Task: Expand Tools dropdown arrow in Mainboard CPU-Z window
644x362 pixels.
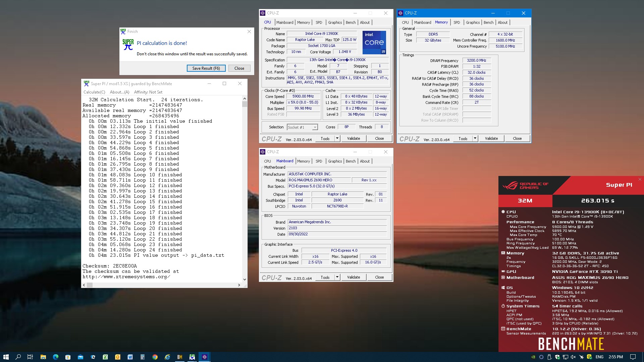Action: click(337, 277)
